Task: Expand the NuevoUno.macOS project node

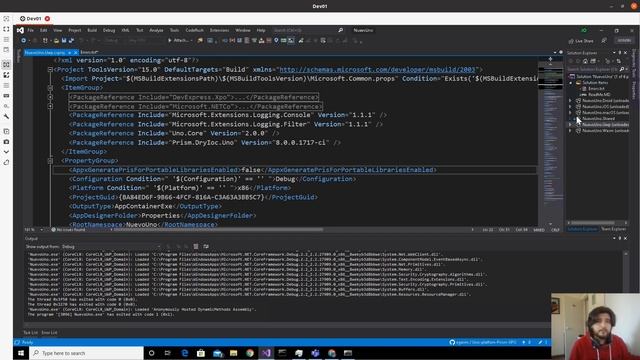Action: pos(571,113)
